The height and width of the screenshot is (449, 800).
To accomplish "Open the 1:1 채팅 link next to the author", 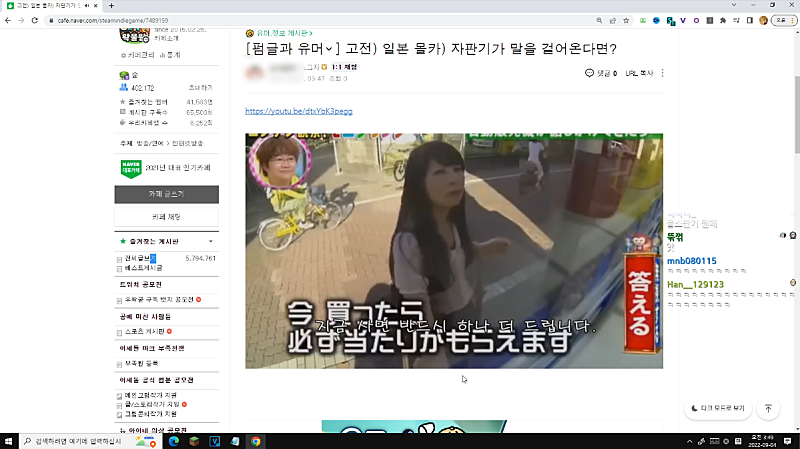I will [x=344, y=67].
